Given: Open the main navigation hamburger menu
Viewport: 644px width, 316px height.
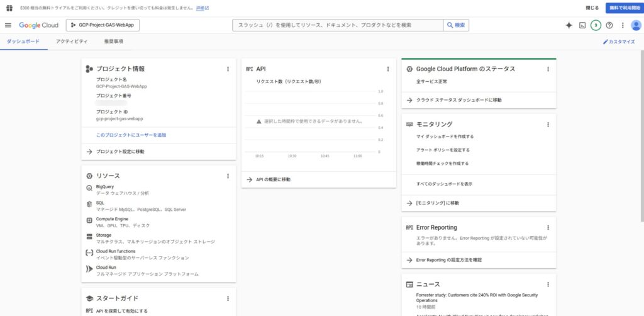Looking at the screenshot, I should tap(8, 25).
